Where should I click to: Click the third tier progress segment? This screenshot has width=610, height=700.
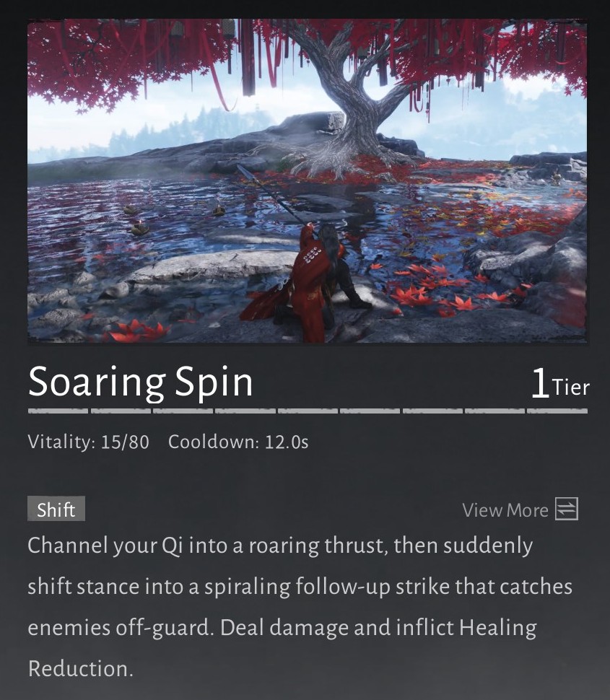183,411
